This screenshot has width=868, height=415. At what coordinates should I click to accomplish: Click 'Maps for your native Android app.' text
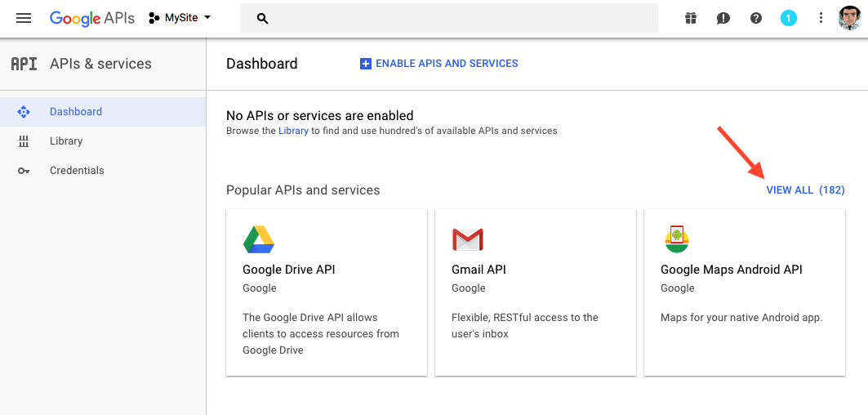(741, 318)
